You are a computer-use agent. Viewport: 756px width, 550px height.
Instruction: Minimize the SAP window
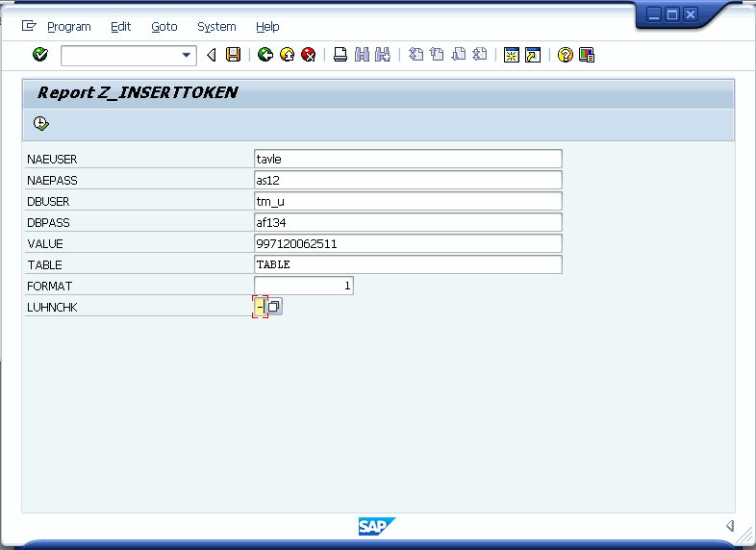tap(653, 14)
